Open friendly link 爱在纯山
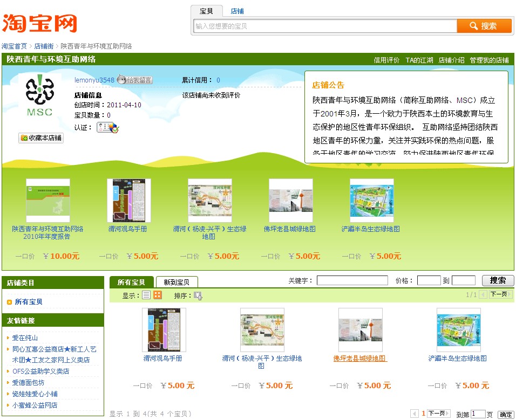This screenshot has height=420, width=516. [25, 338]
